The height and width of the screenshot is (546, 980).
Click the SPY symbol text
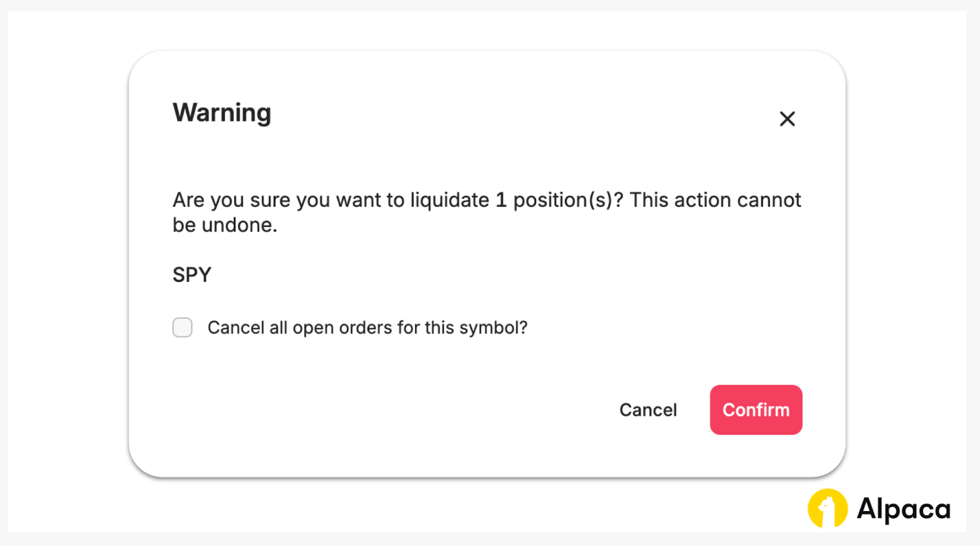[192, 275]
